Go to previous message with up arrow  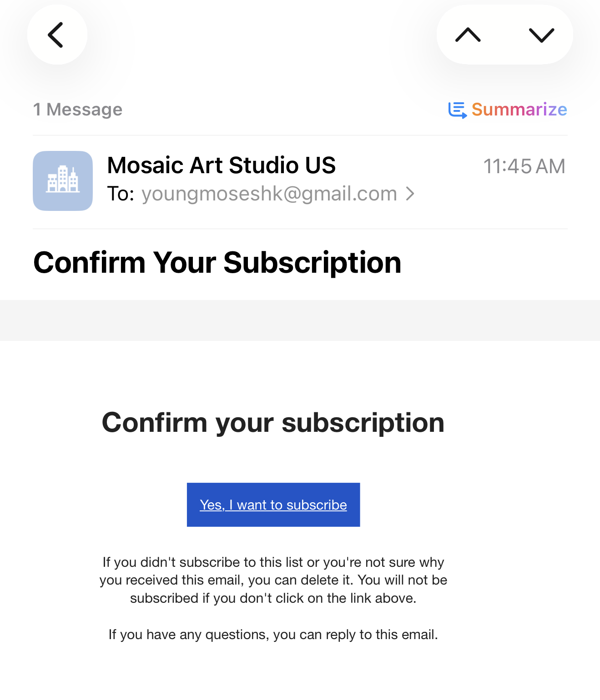point(468,35)
